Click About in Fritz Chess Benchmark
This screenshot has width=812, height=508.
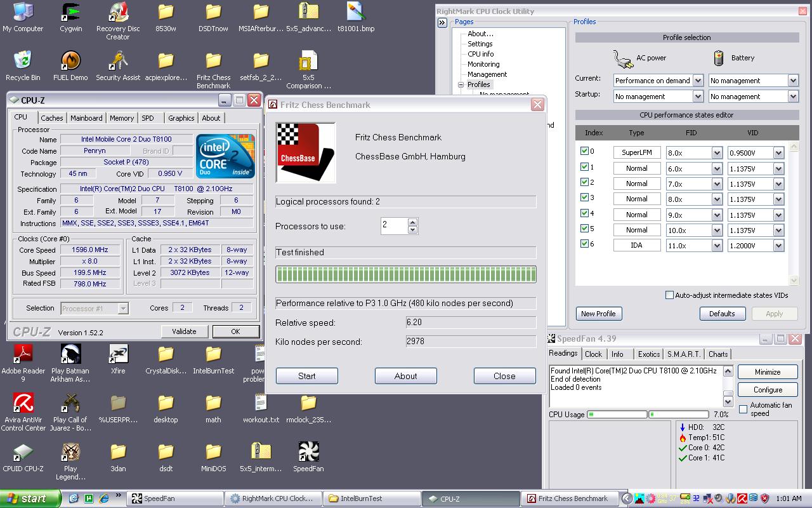click(406, 376)
